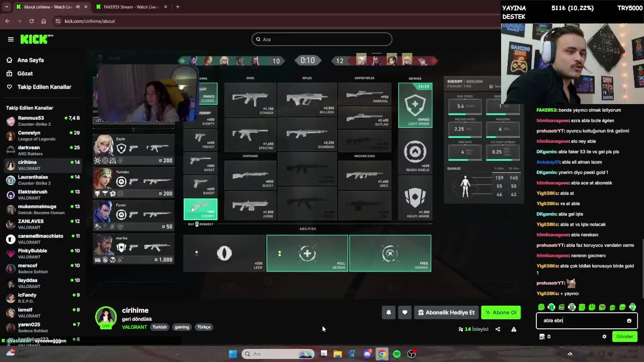Open yaren025 channel in sidebar

point(43,328)
